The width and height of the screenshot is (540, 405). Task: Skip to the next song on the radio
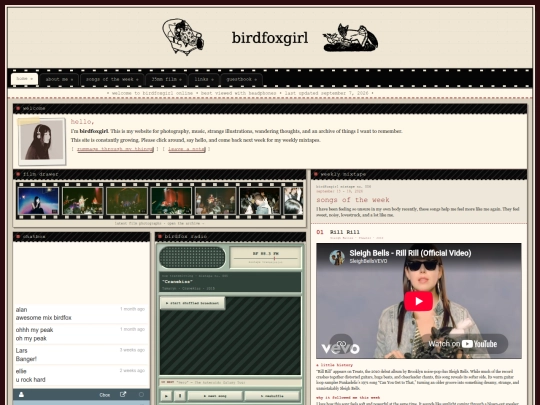pos(215,396)
